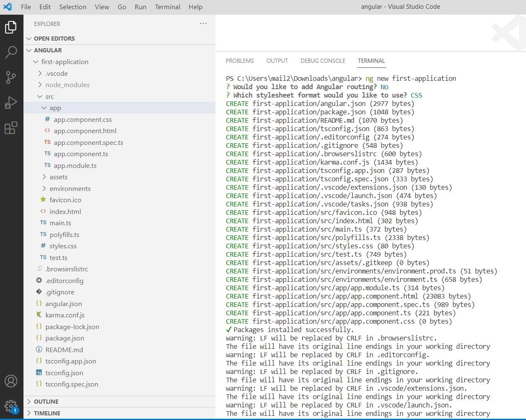Open the Help menu
526x420 pixels.
195,7
